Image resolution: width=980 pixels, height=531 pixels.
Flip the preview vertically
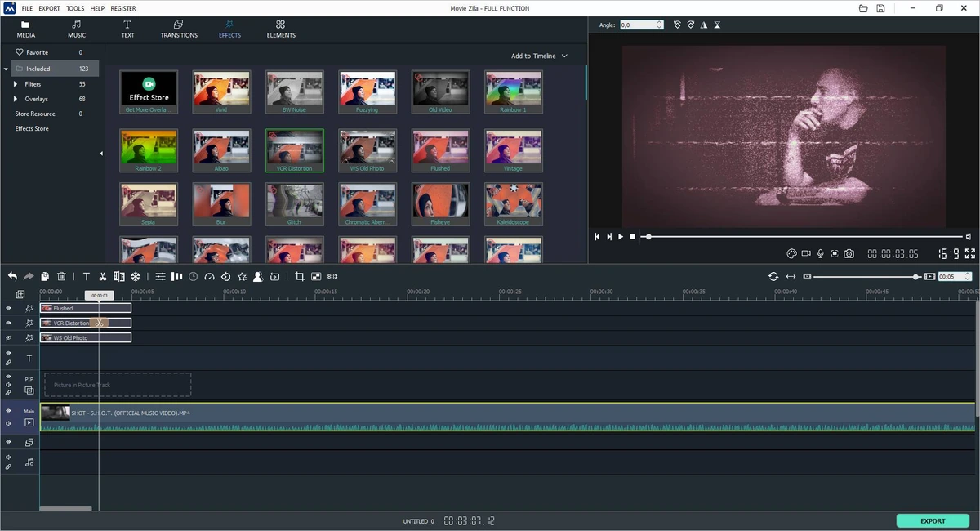click(x=717, y=25)
